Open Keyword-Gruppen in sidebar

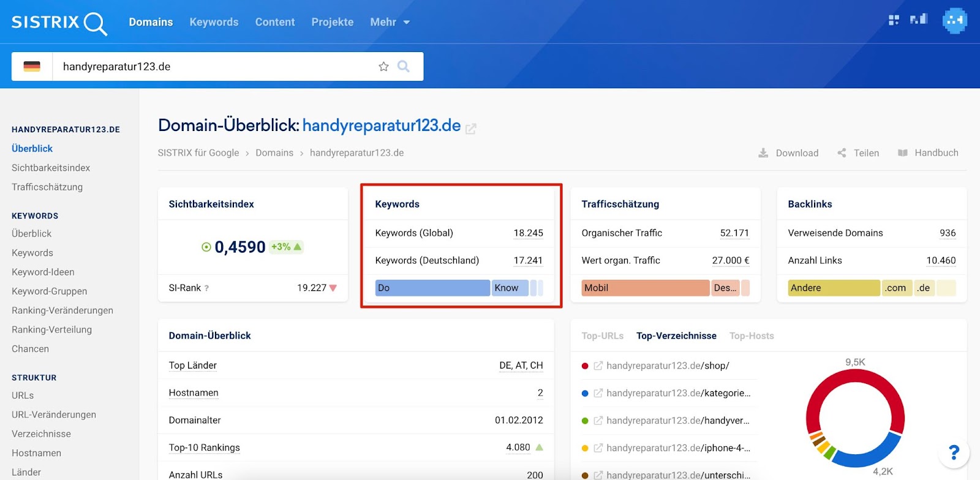(50, 291)
